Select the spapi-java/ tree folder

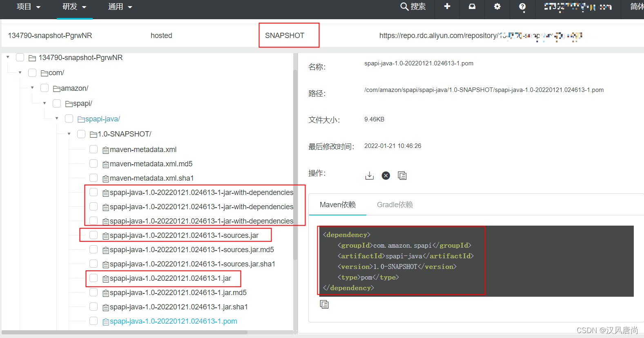[x=103, y=119]
